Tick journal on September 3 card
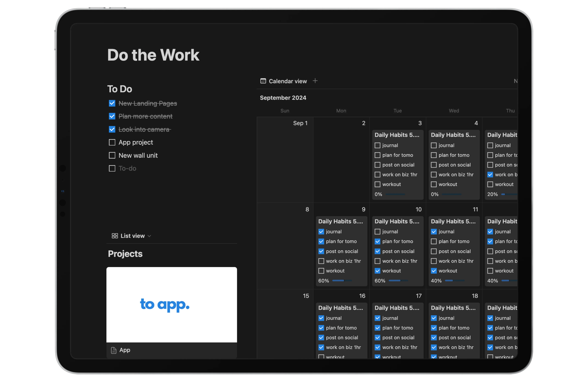This screenshot has height=382, width=588. [x=377, y=145]
